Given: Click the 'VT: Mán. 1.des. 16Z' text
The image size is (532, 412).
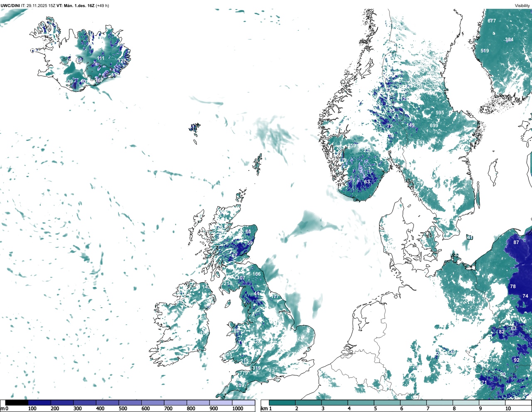Looking at the screenshot, I should (x=75, y=5).
